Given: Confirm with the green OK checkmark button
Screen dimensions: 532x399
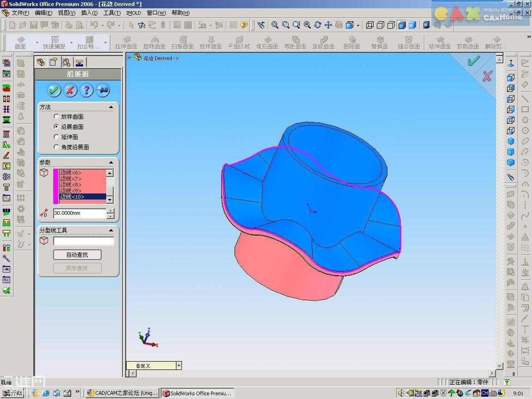Looking at the screenshot, I should point(54,90).
